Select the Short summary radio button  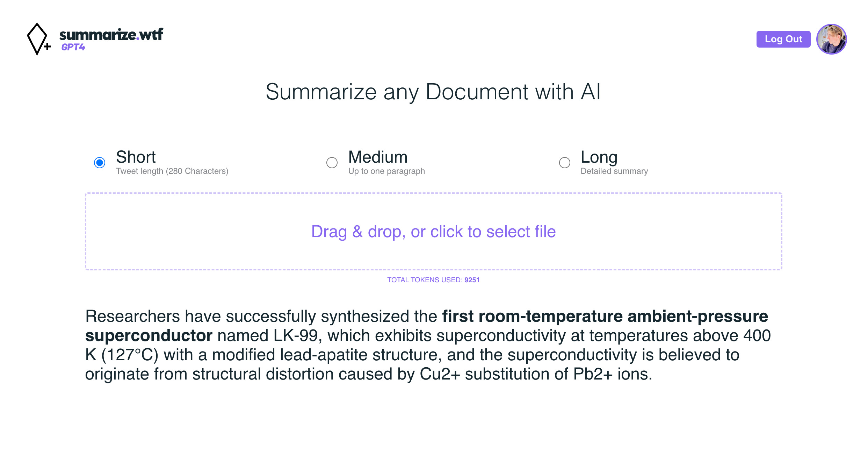click(x=99, y=162)
